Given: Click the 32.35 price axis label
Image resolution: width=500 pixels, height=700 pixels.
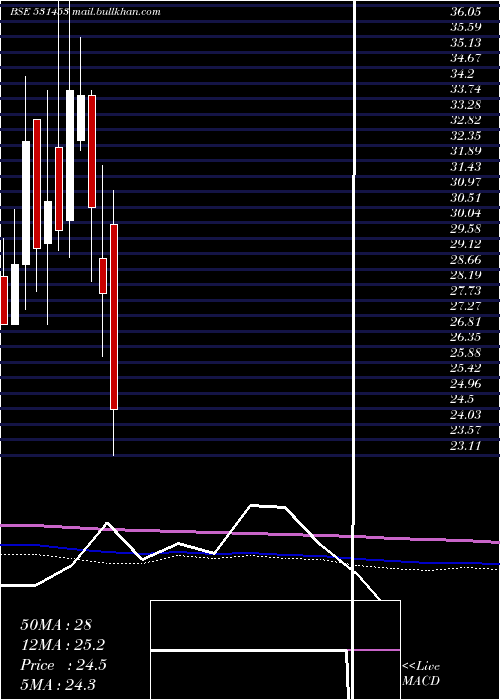Looking at the screenshot, I should pos(466,136).
